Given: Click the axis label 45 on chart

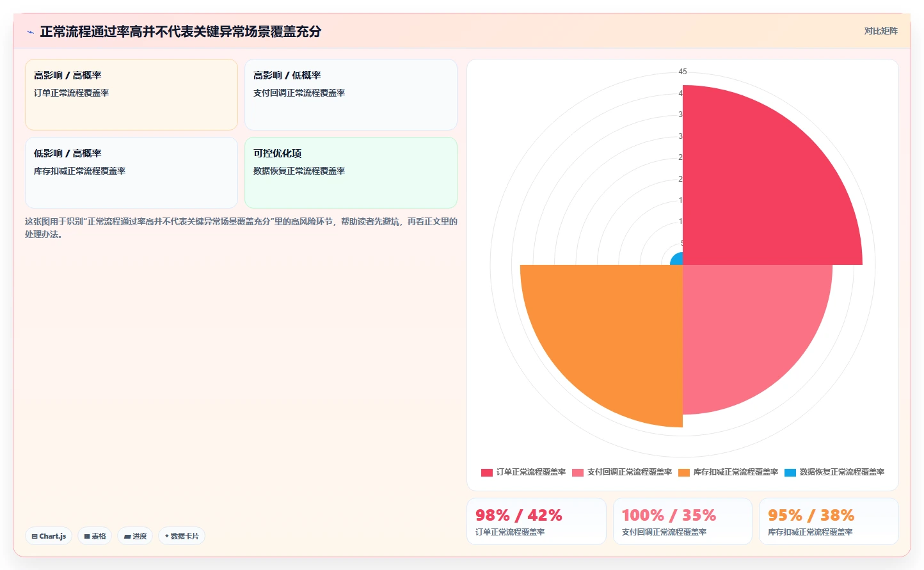Looking at the screenshot, I should click(x=683, y=72).
